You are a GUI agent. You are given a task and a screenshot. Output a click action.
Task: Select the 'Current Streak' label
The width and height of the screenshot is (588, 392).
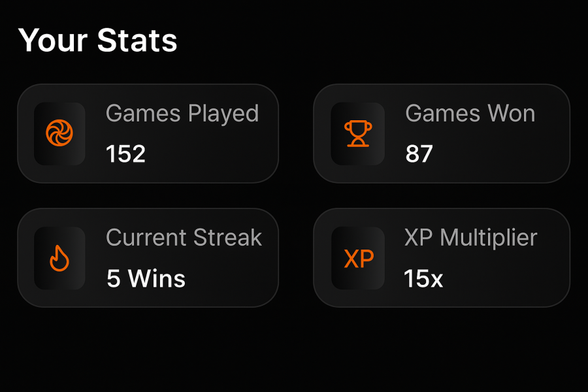coord(184,238)
